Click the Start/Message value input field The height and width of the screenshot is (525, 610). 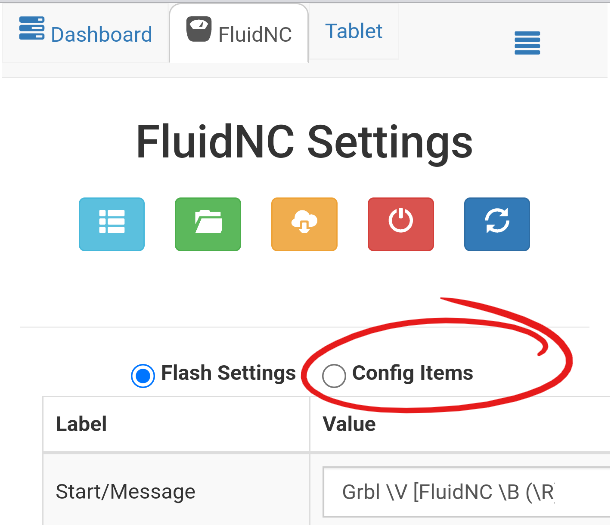[x=466, y=492]
